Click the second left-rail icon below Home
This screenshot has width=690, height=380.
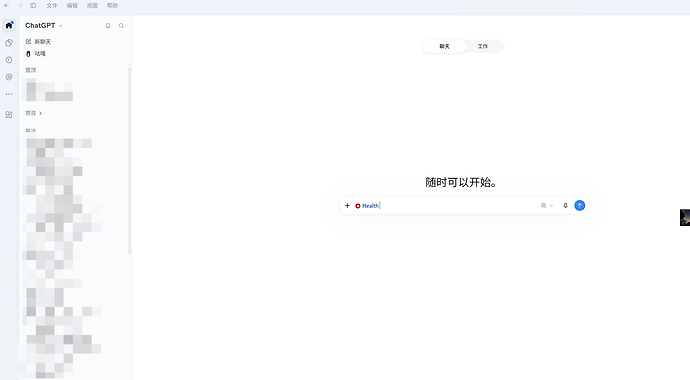pyautogui.click(x=9, y=43)
